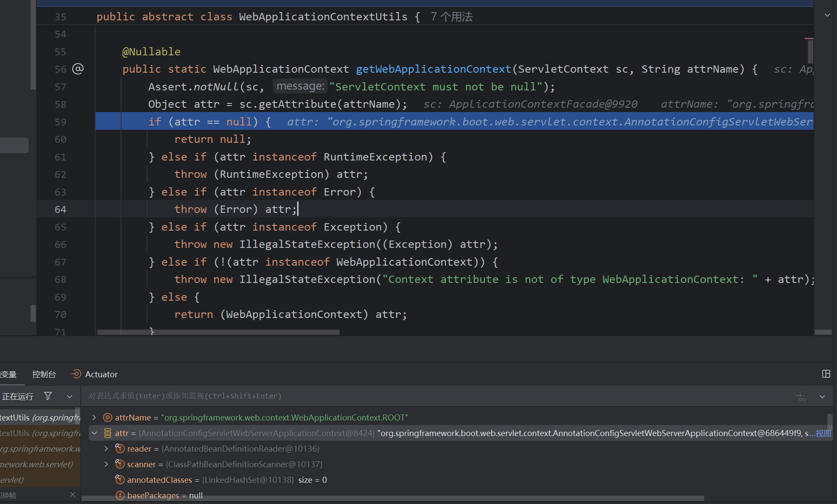
Task: Expand the attrName variable node
Action: (x=94, y=417)
